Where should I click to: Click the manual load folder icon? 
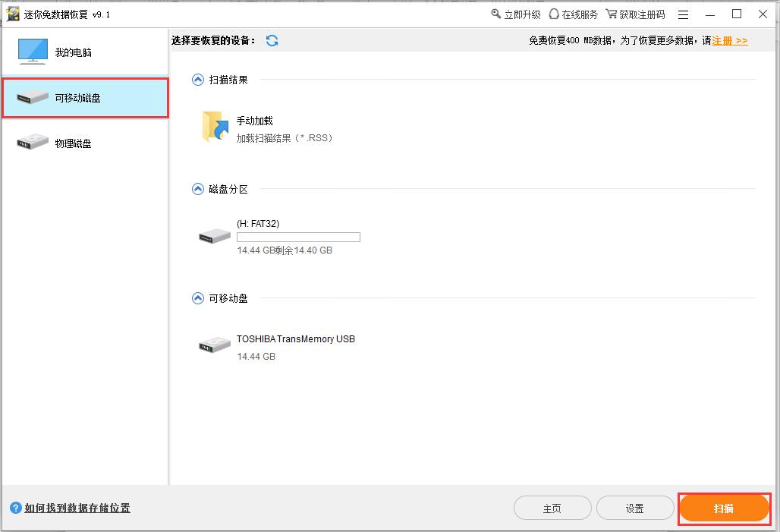(x=215, y=127)
